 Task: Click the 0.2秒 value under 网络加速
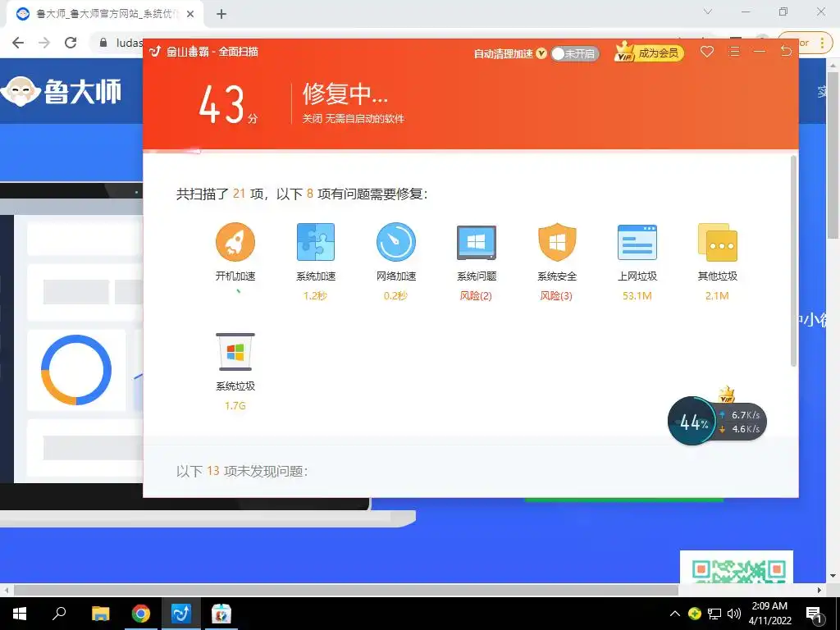coord(395,295)
